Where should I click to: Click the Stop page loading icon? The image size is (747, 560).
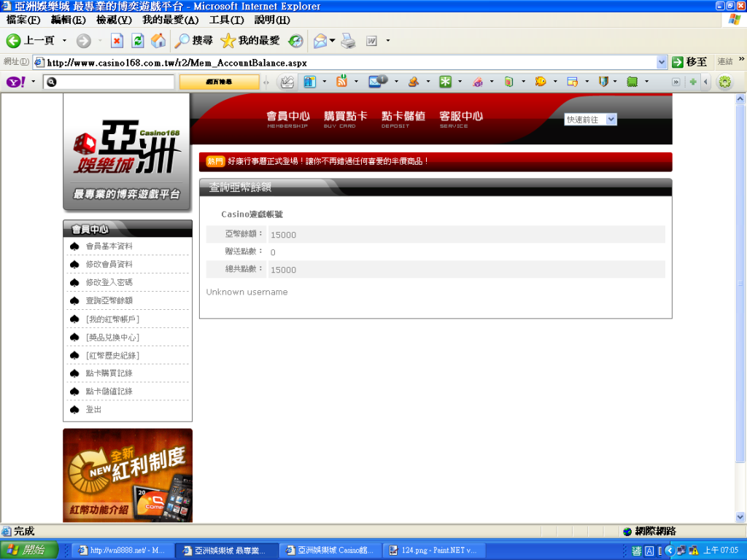pos(117,41)
